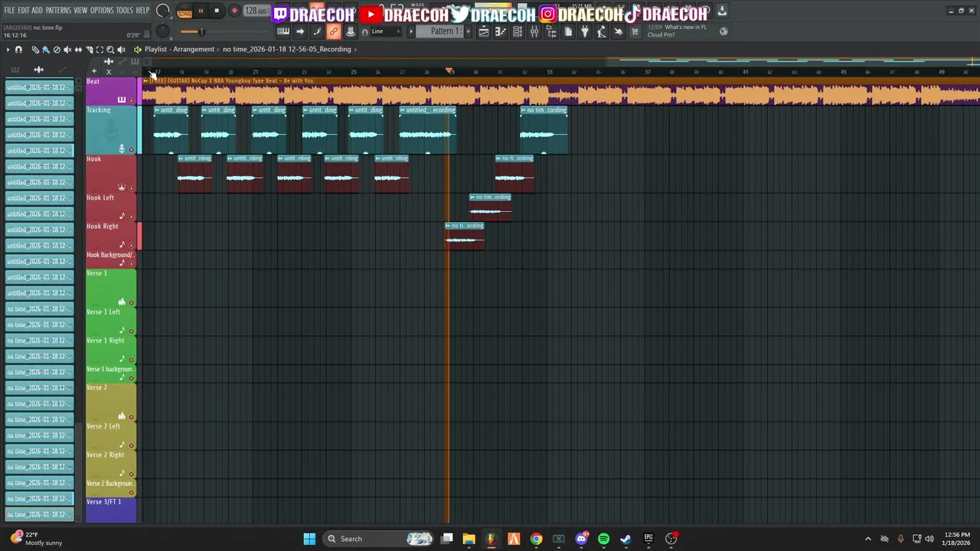Image resolution: width=980 pixels, height=551 pixels.
Task: Open playlist options menu arrow
Action: tap(8, 50)
